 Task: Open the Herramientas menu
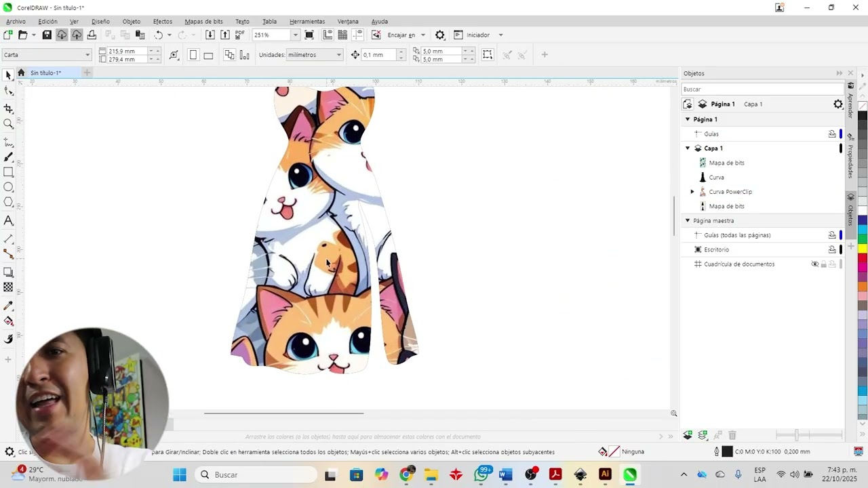click(x=307, y=22)
